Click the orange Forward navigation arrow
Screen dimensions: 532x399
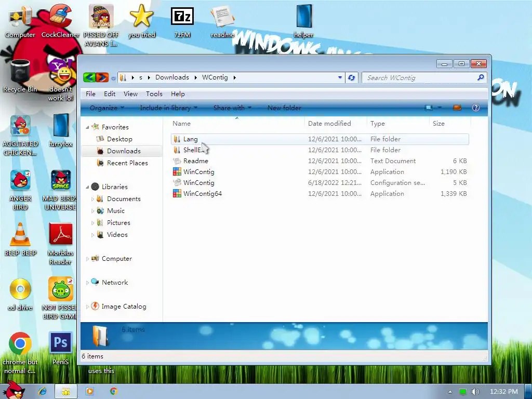102,78
